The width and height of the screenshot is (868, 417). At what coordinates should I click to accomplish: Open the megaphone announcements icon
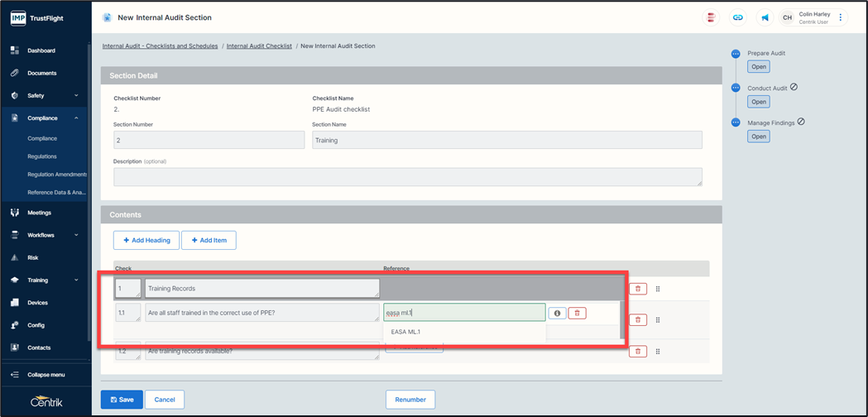pyautogui.click(x=765, y=17)
